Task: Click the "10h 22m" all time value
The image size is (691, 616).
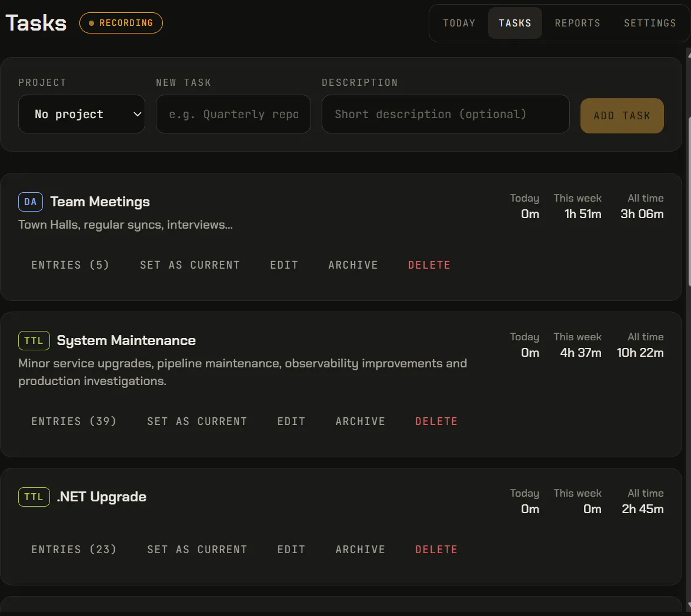Action: pos(640,353)
